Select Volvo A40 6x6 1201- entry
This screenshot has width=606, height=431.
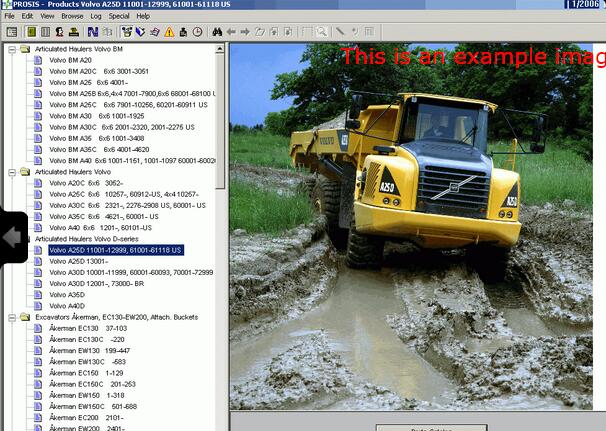click(x=100, y=228)
